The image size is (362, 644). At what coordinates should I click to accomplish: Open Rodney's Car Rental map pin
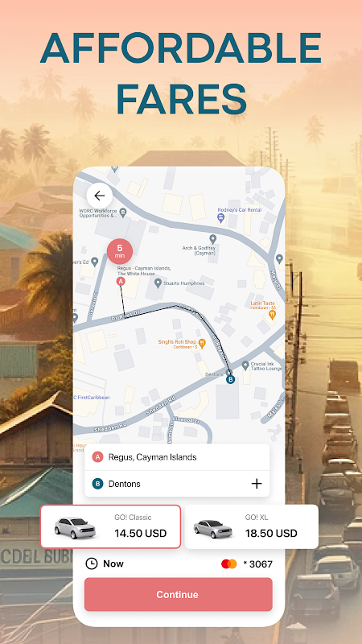coord(220,218)
